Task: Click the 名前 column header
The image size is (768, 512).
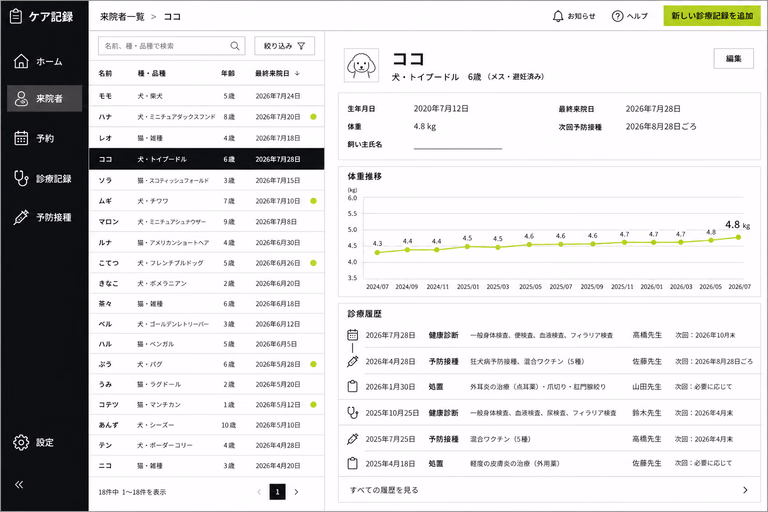Action: pyautogui.click(x=105, y=73)
